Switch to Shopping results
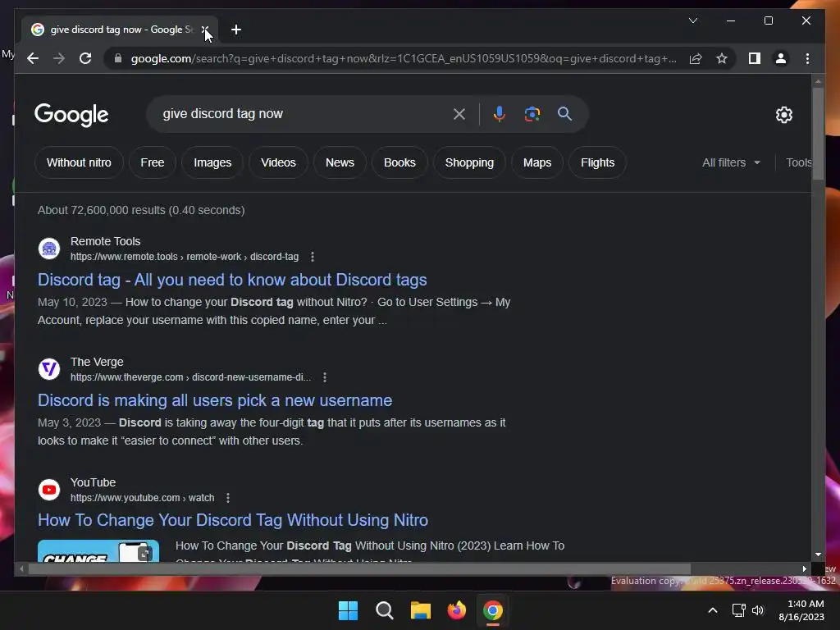 coord(469,162)
